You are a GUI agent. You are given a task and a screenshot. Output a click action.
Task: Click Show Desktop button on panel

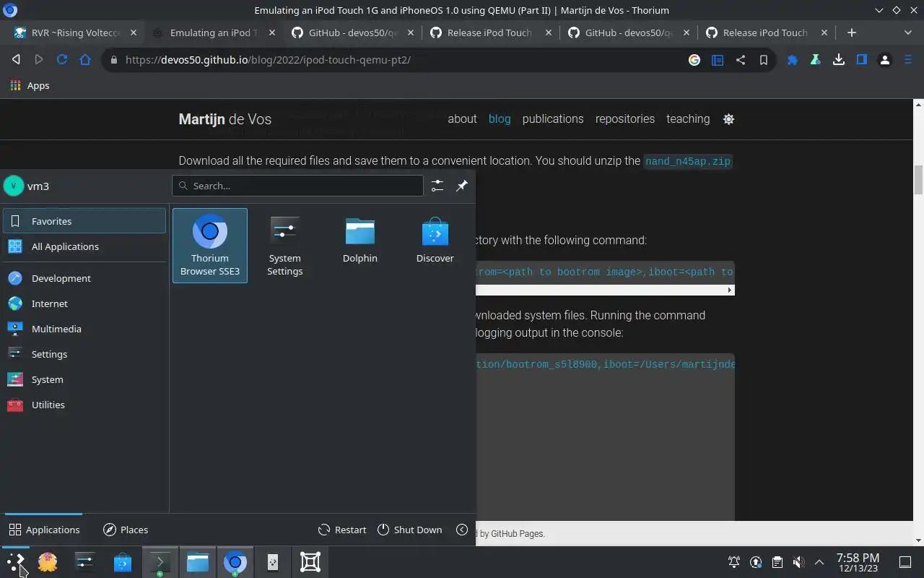point(905,562)
